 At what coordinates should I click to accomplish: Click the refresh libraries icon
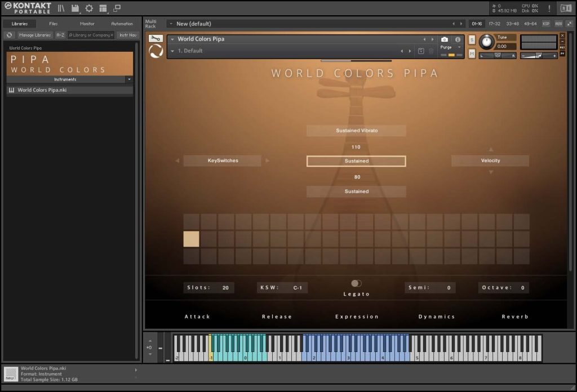click(x=9, y=35)
